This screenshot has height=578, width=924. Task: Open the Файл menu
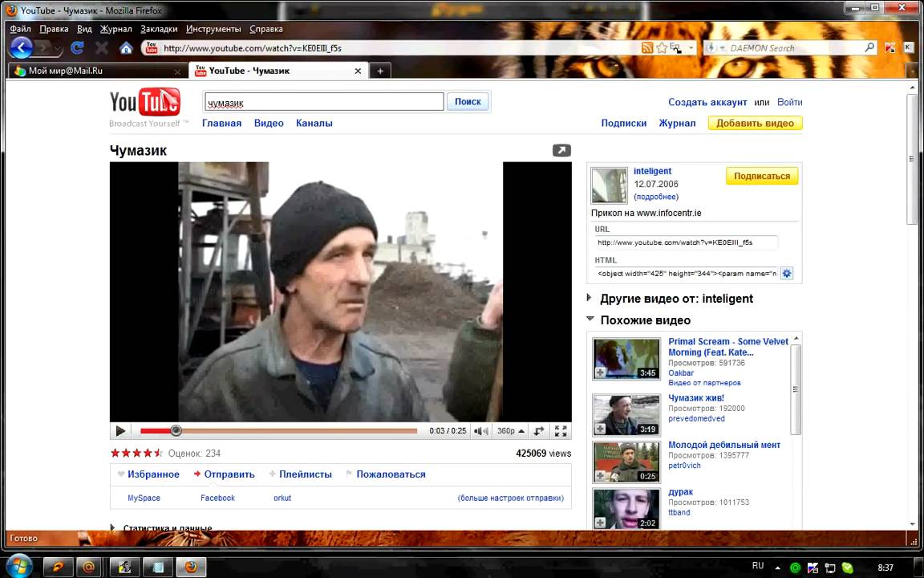[20, 29]
